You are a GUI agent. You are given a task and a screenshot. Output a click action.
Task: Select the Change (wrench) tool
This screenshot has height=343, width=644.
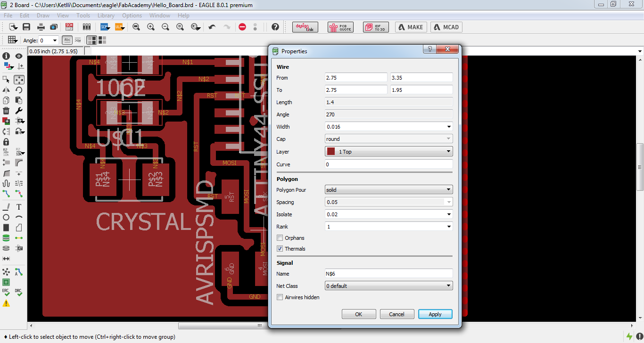click(19, 111)
